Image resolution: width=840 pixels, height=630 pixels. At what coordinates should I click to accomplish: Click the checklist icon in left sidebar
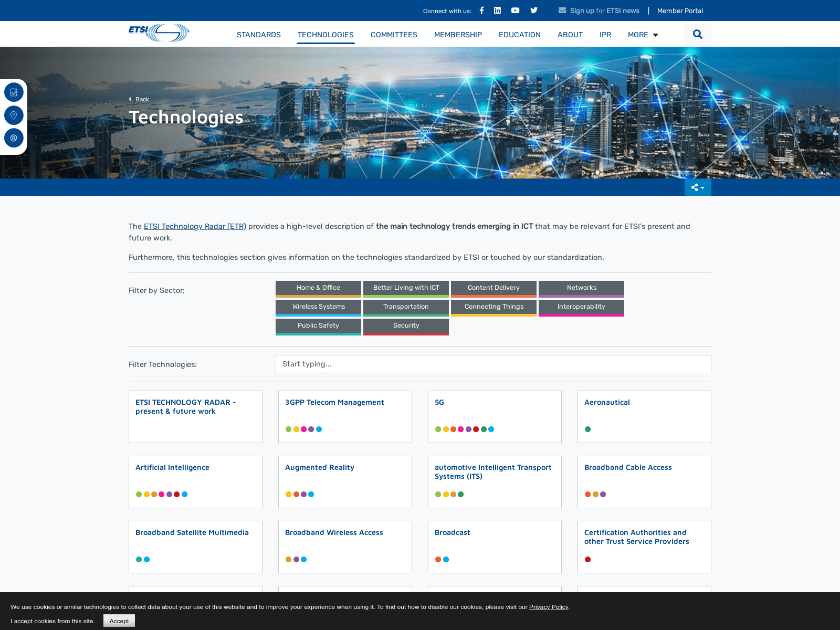pos(14,92)
